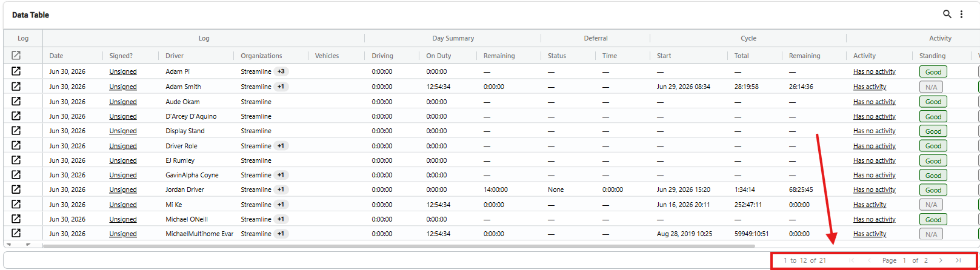Click cycle total 59949:10:51 cell
This screenshot has width=980, height=270.
point(752,234)
